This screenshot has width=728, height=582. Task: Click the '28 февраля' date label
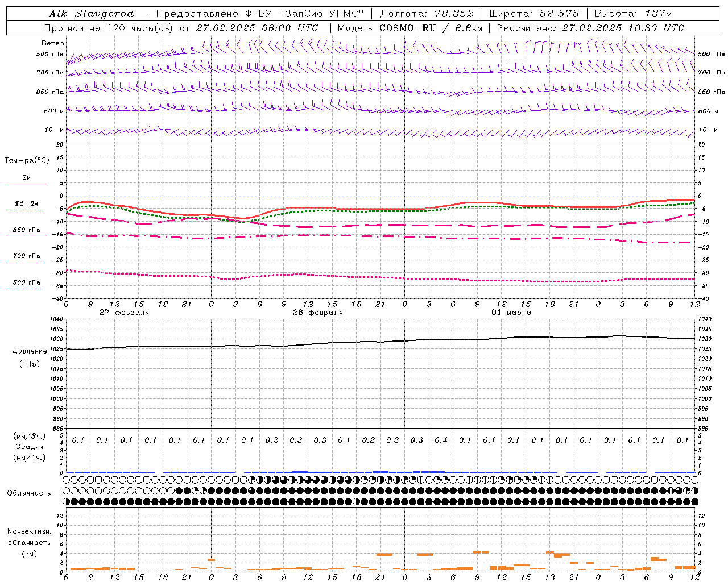318,313
